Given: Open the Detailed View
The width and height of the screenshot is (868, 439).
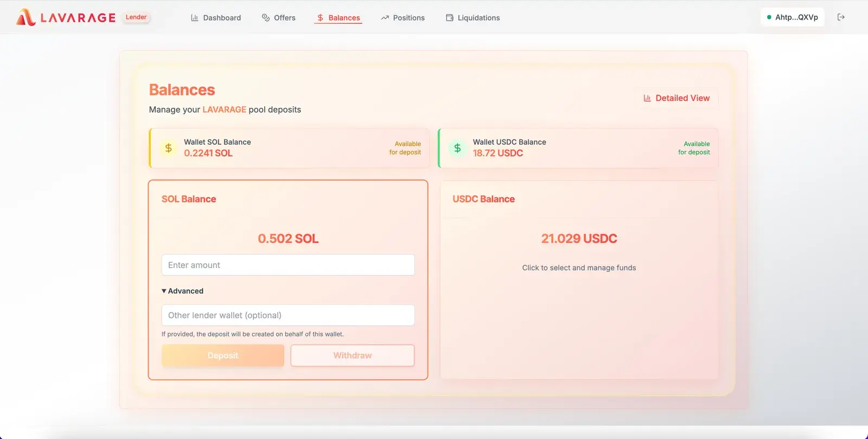Looking at the screenshot, I should tap(676, 98).
